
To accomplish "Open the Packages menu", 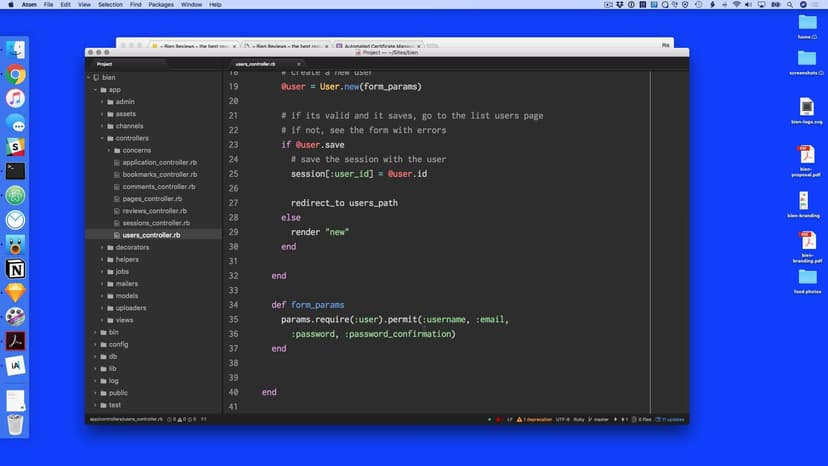I will [160, 5].
